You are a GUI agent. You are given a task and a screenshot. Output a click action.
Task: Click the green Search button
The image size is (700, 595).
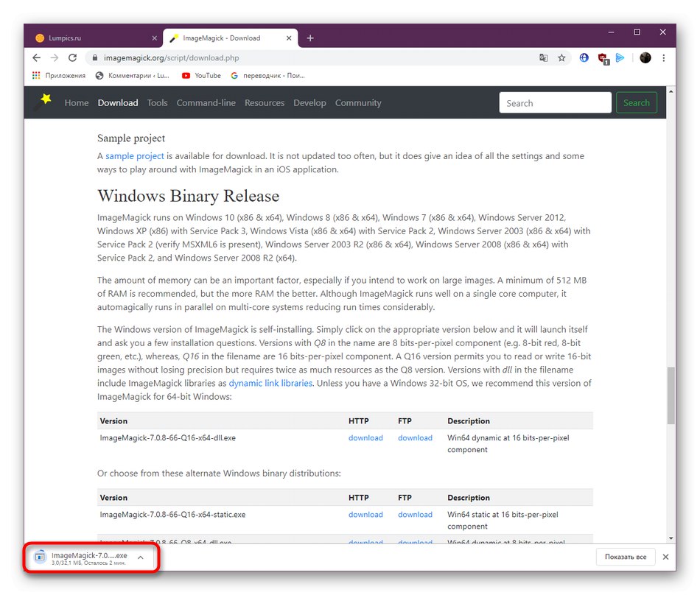pyautogui.click(x=636, y=102)
